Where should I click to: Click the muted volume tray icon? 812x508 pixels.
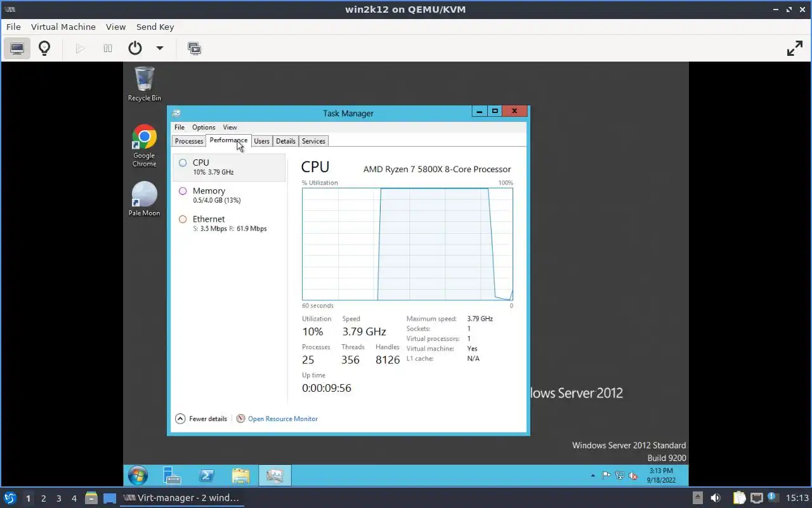pyautogui.click(x=632, y=475)
